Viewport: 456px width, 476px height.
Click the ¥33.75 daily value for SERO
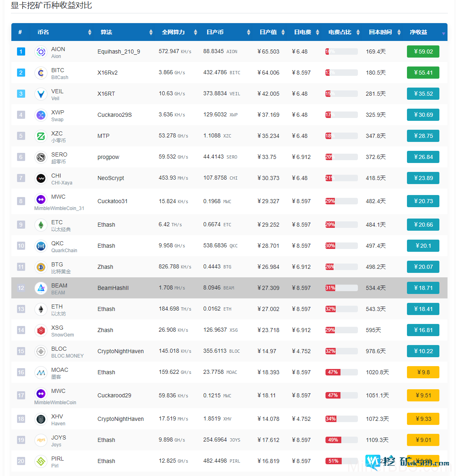point(267,157)
